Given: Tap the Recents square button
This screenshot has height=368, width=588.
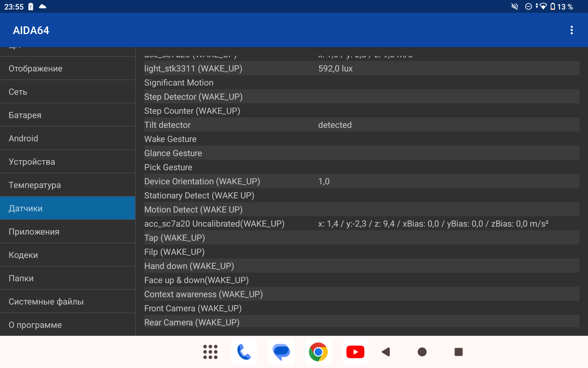Looking at the screenshot, I should tap(458, 352).
